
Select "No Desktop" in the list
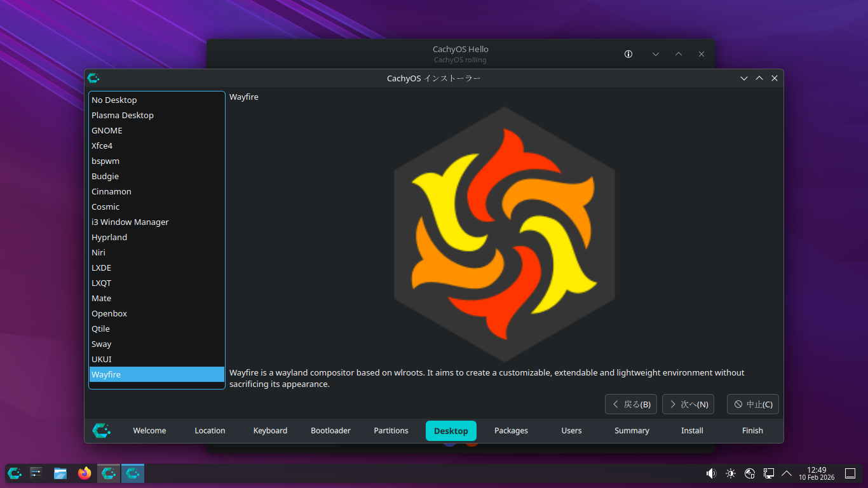(x=157, y=100)
